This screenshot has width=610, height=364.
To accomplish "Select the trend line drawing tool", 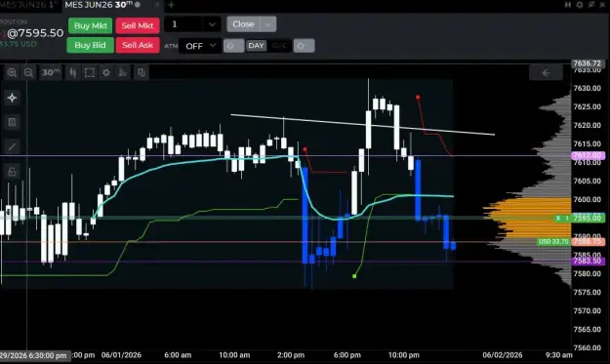I will coord(12,146).
